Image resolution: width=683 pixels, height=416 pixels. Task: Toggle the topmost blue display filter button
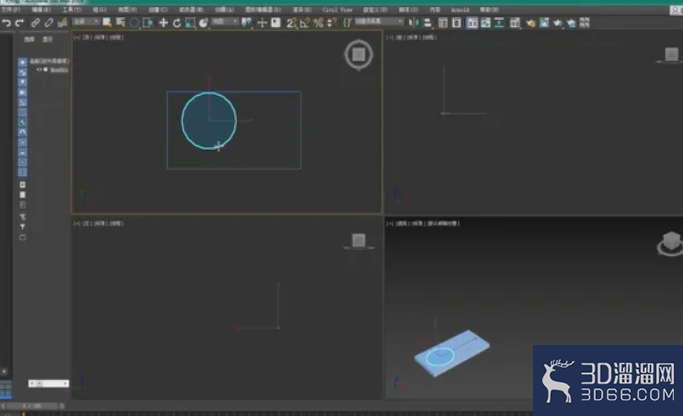click(22, 62)
